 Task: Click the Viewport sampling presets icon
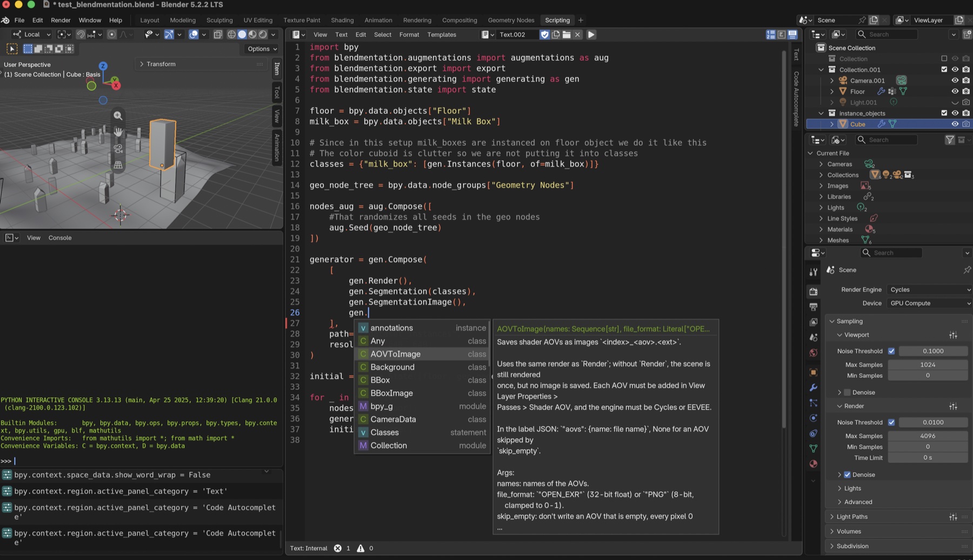[x=953, y=335]
